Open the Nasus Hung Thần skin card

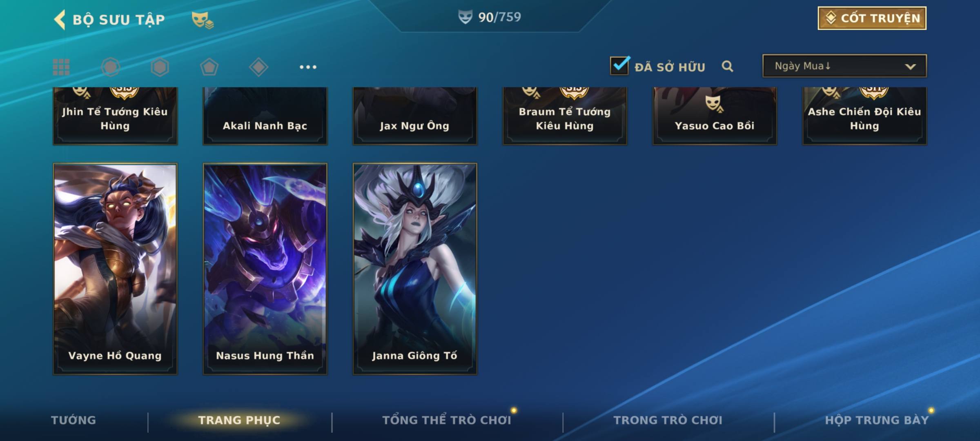(x=265, y=269)
